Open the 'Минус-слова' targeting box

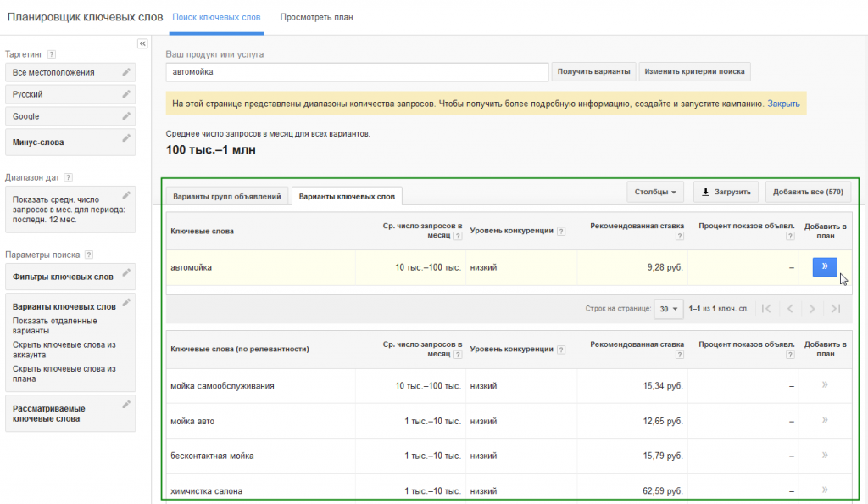(x=70, y=143)
